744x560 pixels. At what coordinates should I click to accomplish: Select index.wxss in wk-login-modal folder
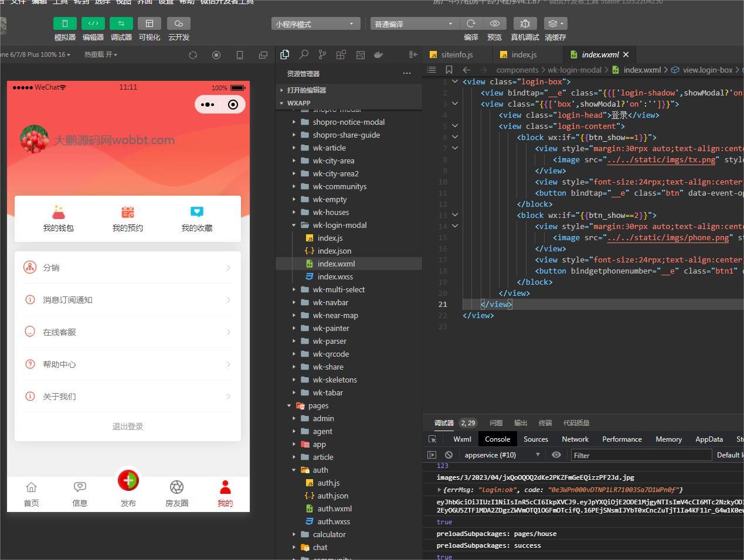click(x=335, y=276)
